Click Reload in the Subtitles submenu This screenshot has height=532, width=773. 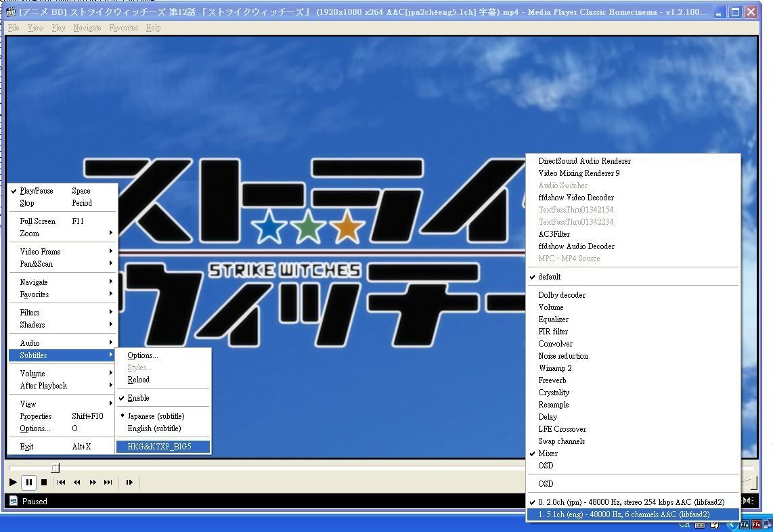coord(163,380)
